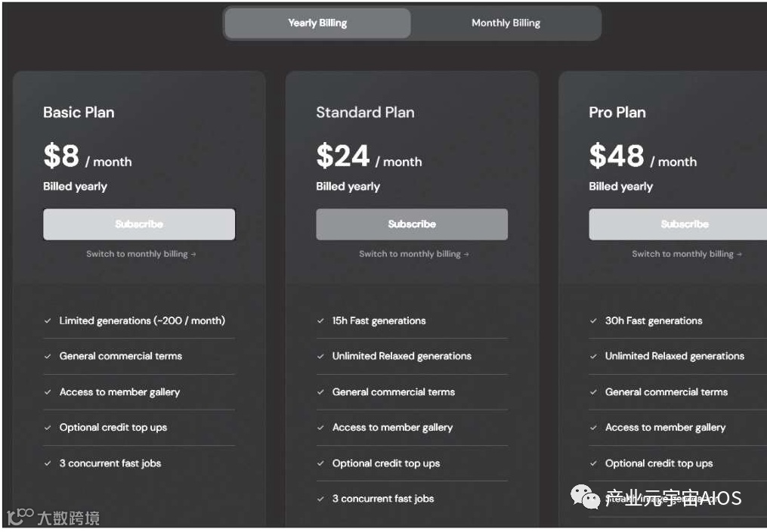Click checkmark beside Limited generations feature
Image resolution: width=767 pixels, height=532 pixels.
48,321
